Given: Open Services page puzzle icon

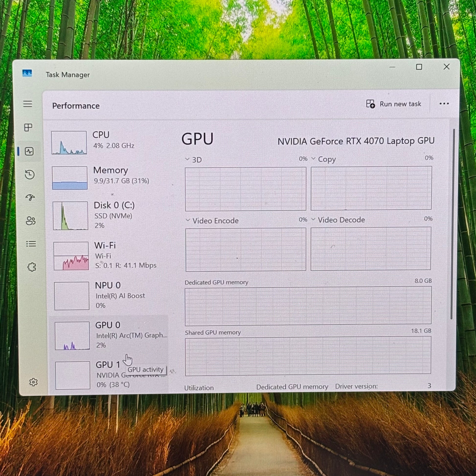Looking at the screenshot, I should click(x=32, y=267).
